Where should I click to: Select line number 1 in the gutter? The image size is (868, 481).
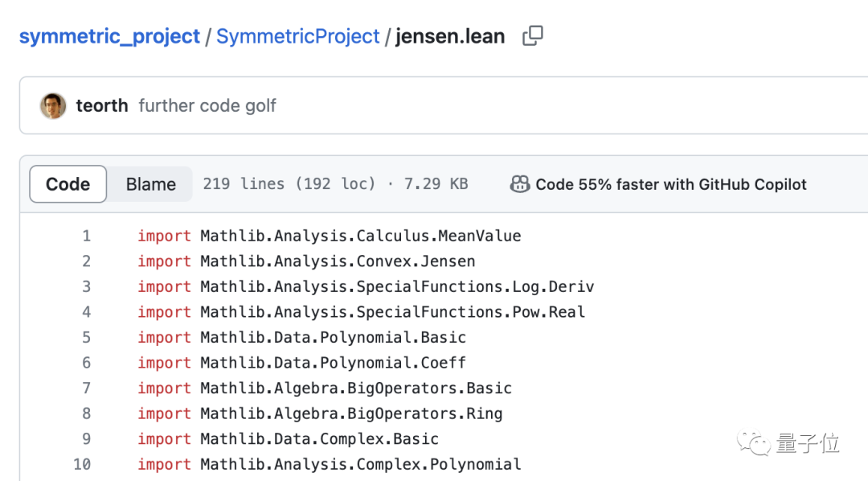click(86, 236)
